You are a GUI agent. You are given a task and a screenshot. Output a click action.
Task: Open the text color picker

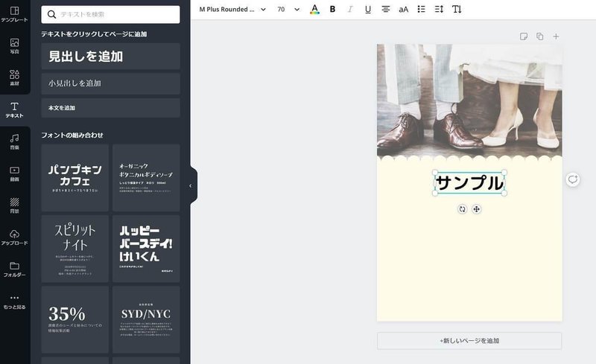click(314, 10)
